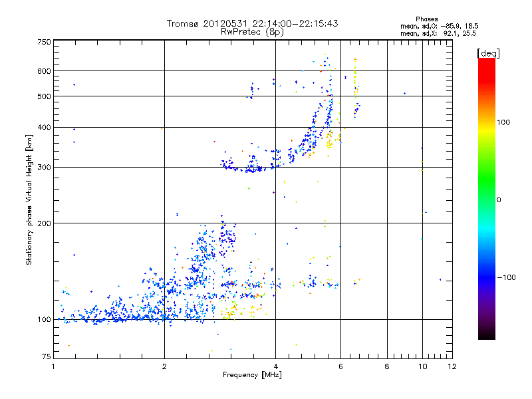Click the 'Phases' header label

(x=426, y=19)
